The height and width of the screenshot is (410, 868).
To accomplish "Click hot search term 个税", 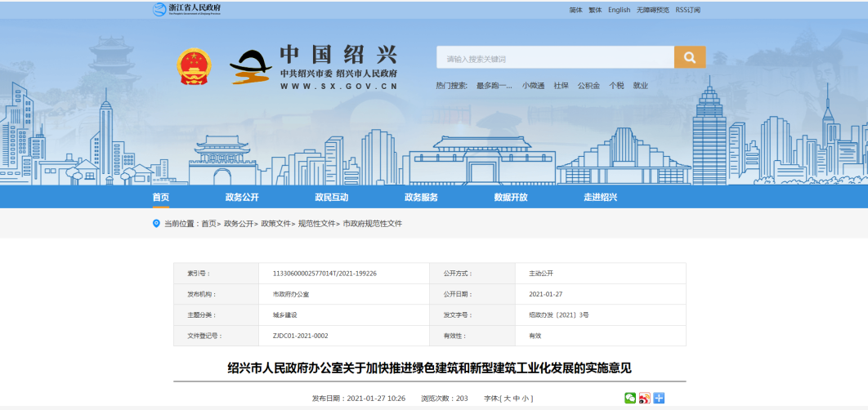I will 617,86.
